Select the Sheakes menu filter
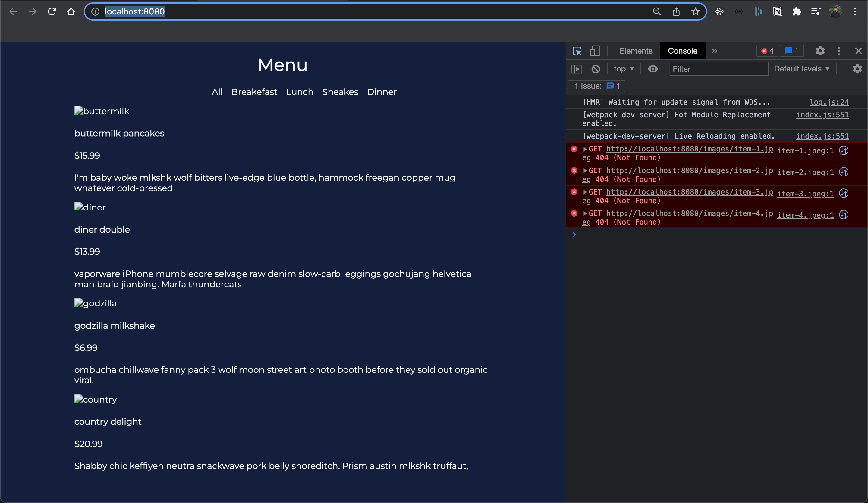The image size is (868, 503). pyautogui.click(x=340, y=92)
